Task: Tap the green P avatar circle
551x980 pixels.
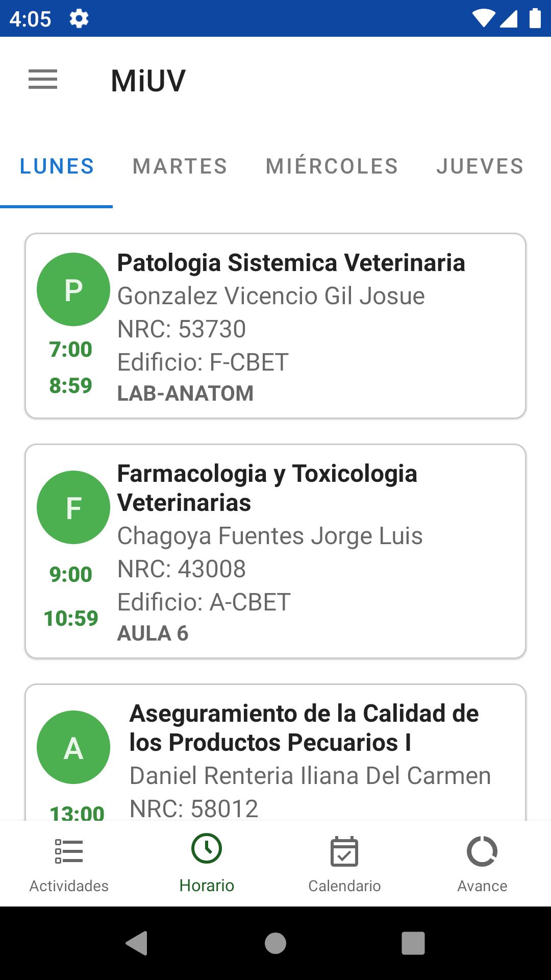Action: [x=73, y=289]
